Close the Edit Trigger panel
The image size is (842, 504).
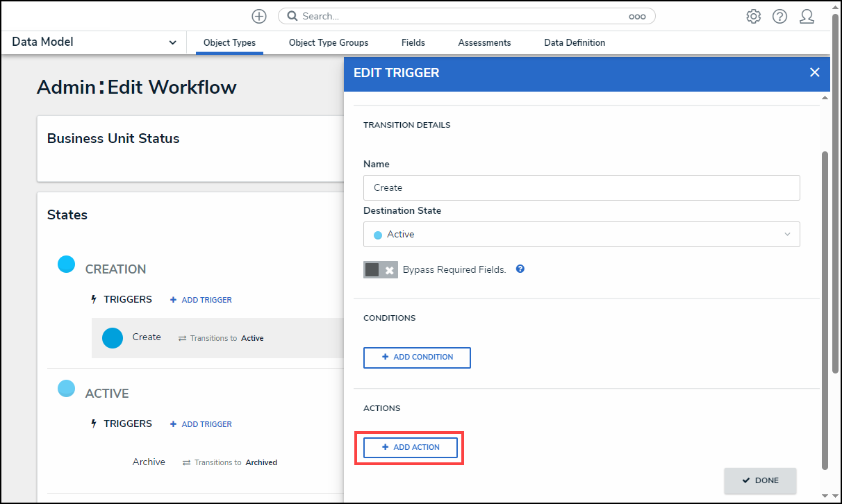coord(815,72)
